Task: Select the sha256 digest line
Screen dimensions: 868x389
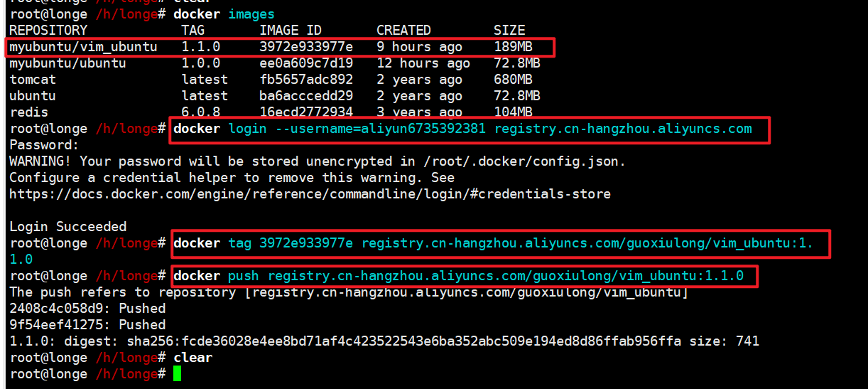Action: pos(384,341)
